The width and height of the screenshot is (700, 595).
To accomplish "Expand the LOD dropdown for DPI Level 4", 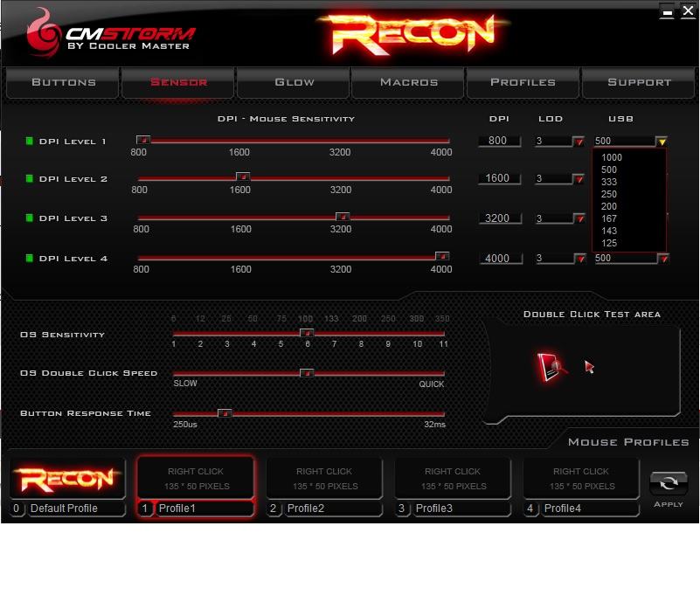I will click(x=580, y=259).
